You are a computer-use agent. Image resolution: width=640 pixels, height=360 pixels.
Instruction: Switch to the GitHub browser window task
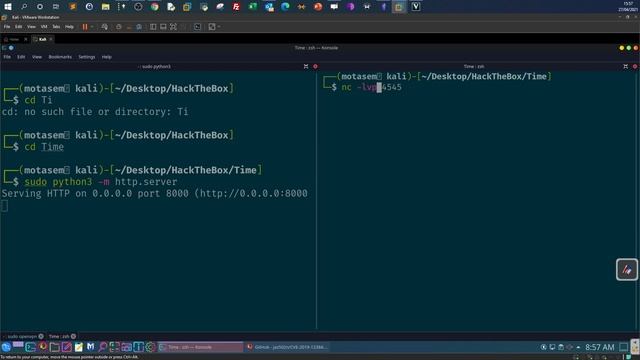click(287, 347)
